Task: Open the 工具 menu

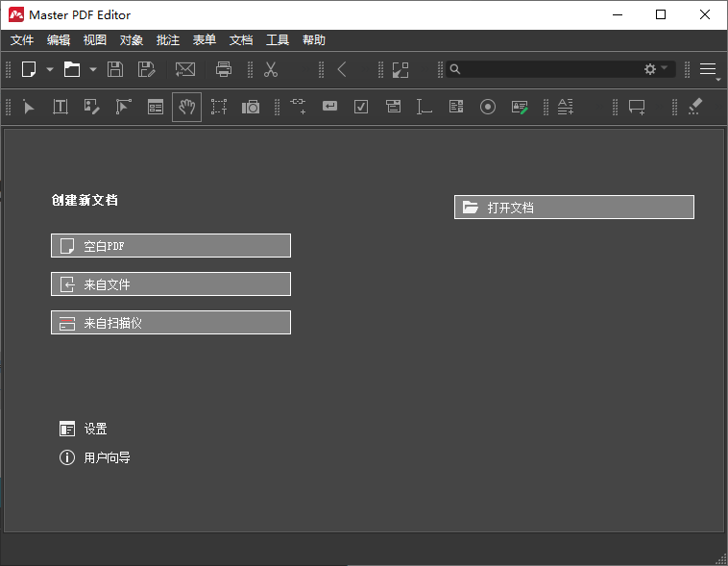Action: click(278, 40)
